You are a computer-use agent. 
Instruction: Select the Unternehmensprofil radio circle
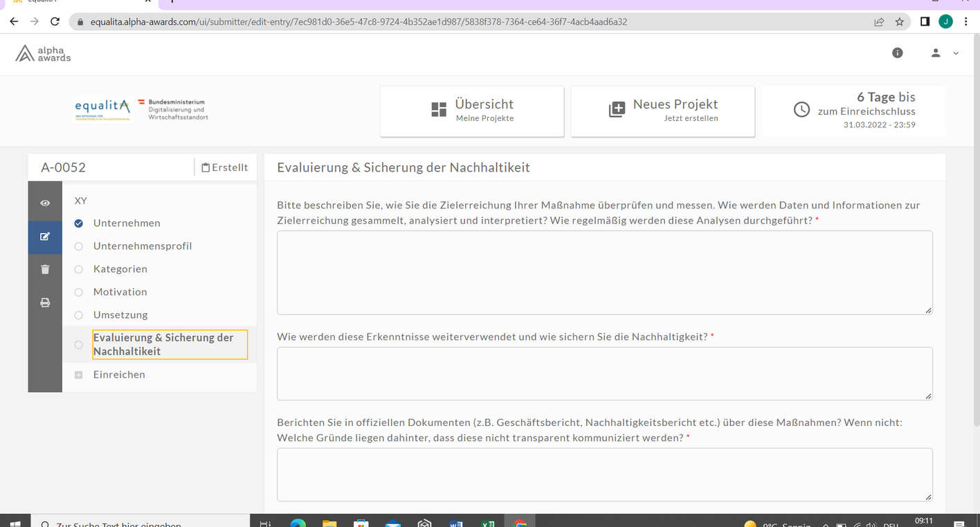(79, 246)
